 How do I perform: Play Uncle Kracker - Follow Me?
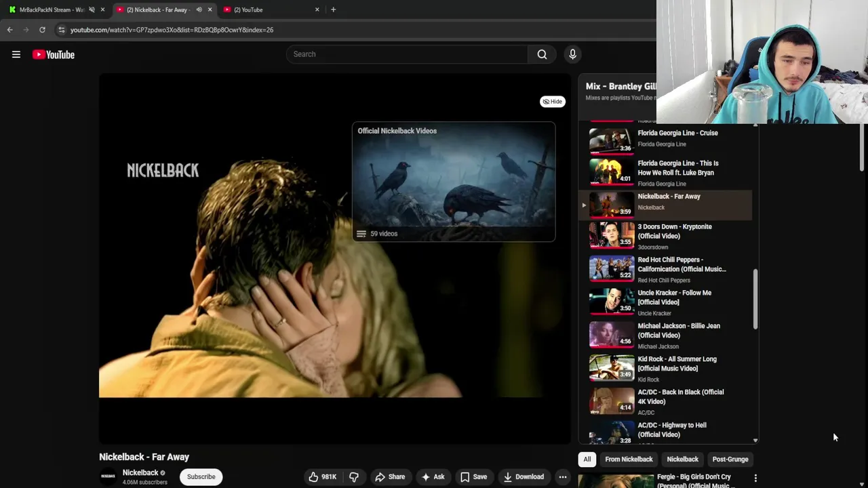(x=666, y=302)
